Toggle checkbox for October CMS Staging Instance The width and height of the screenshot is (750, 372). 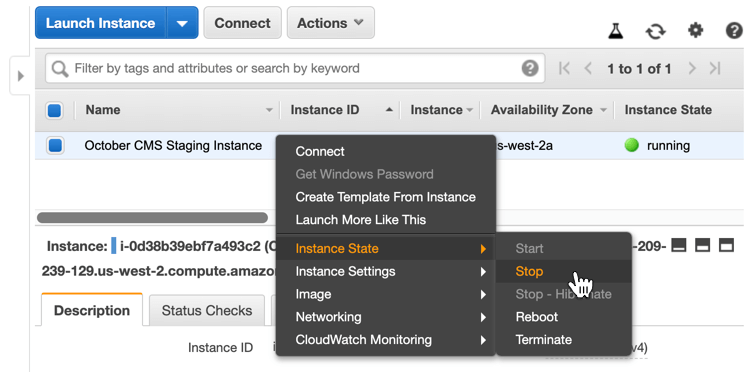(x=55, y=145)
